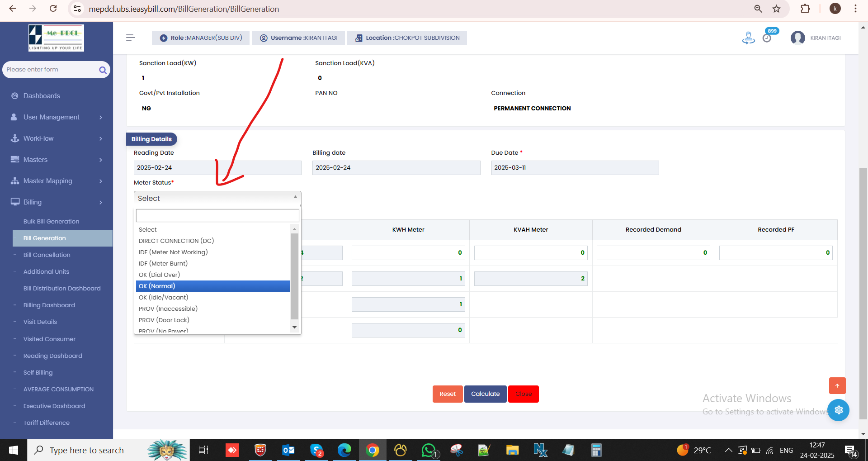Screen dimensions: 868x461
Task: Click the search magnifier in sidebar form box
Action: [x=103, y=70]
